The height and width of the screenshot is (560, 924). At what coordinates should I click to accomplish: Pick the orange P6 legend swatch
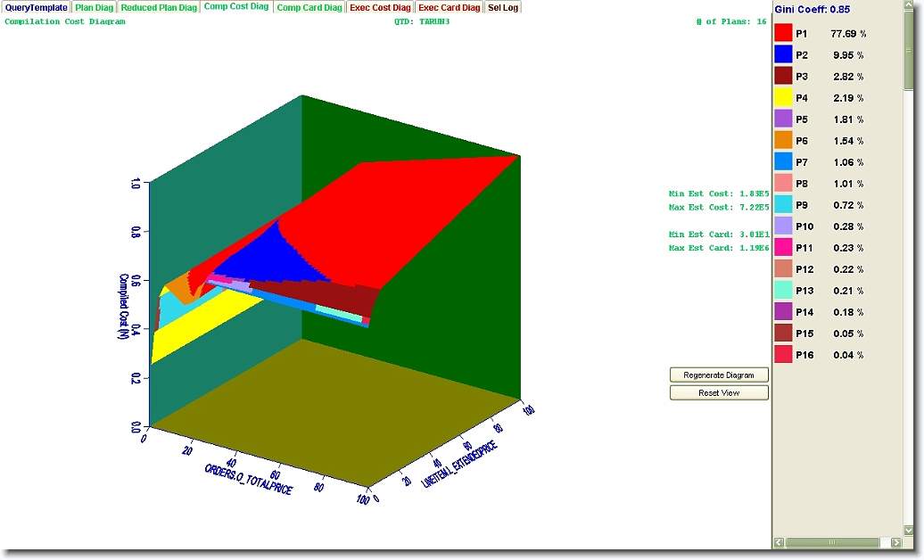click(x=783, y=140)
